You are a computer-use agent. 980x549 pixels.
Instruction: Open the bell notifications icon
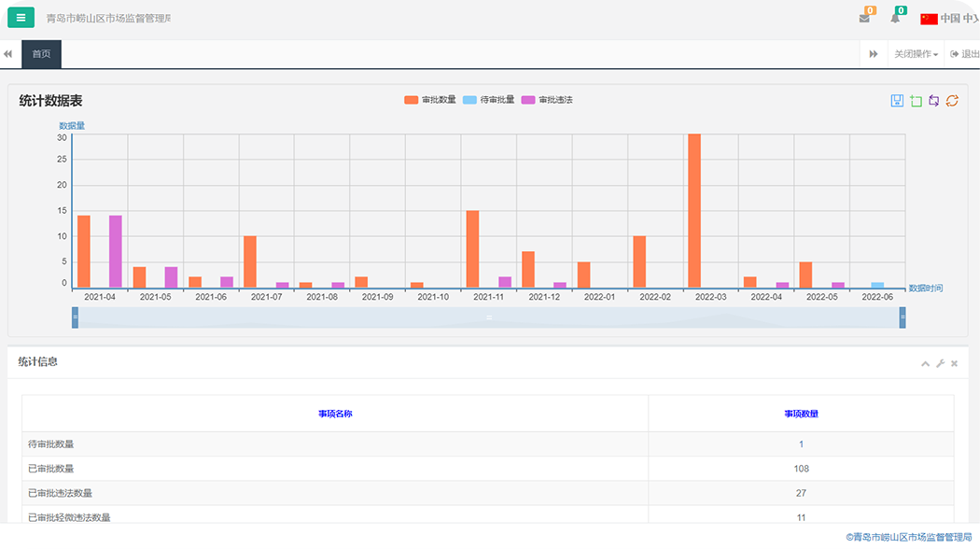coord(895,19)
